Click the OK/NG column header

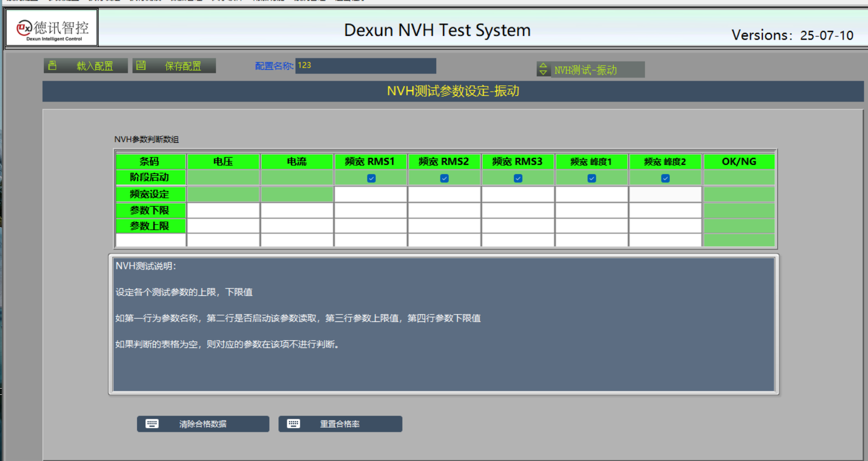click(x=739, y=161)
